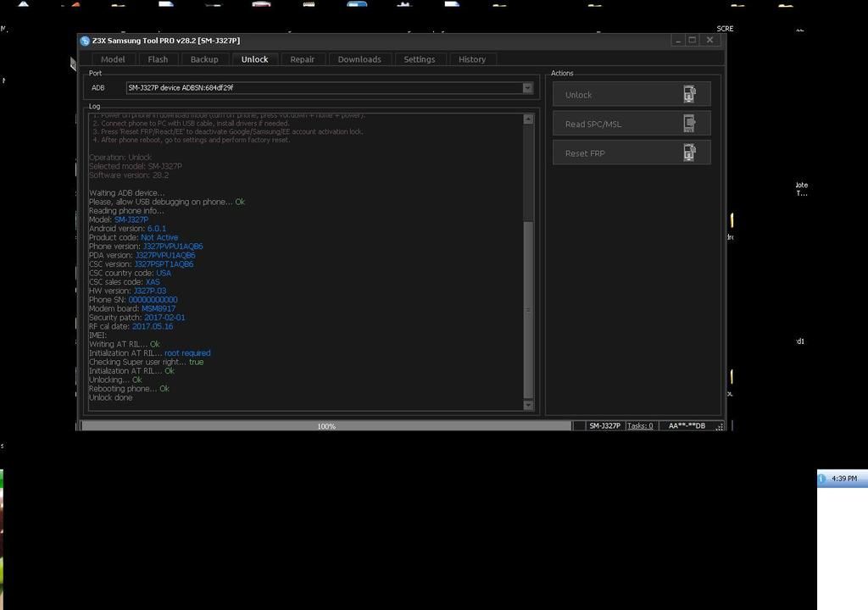868x610 pixels.
Task: Select the Repair tab
Action: [302, 59]
